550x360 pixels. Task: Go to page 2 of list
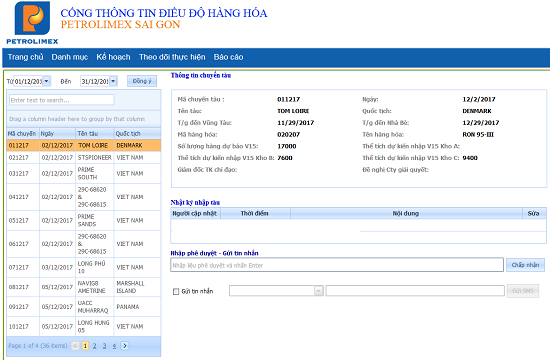95,346
